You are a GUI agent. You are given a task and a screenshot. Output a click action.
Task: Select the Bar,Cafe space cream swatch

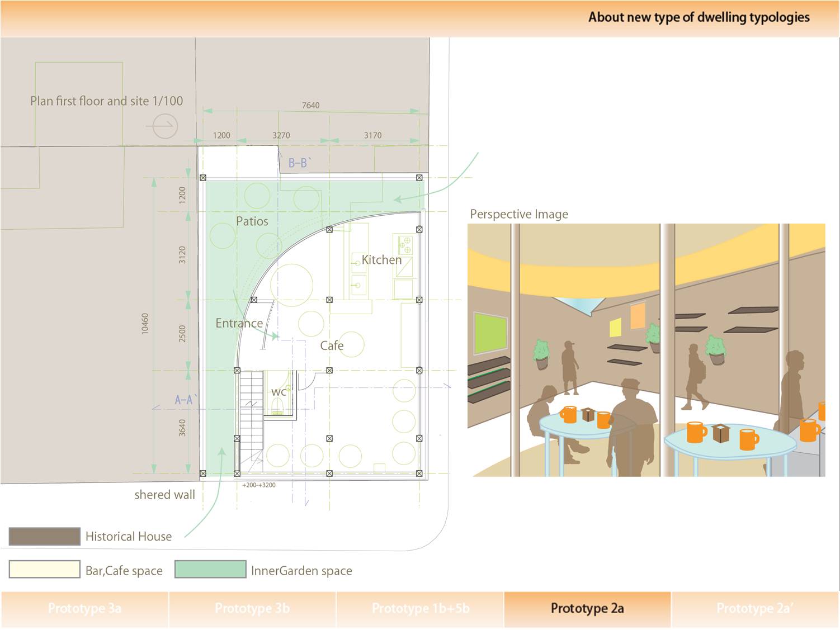[x=45, y=570]
